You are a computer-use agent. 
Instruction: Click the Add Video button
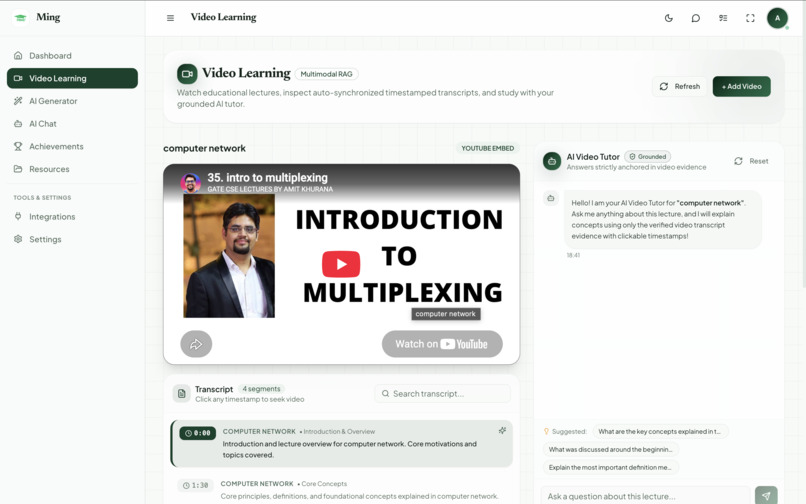click(741, 86)
